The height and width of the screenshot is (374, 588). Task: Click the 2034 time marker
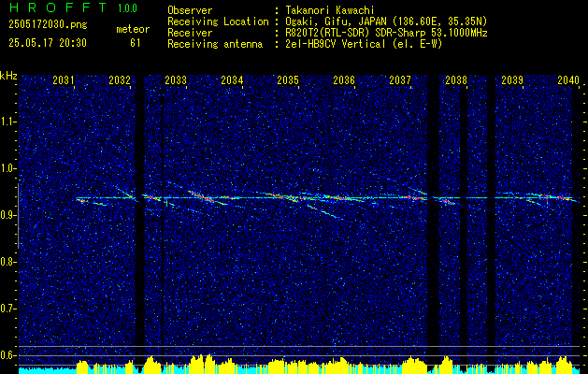pos(232,80)
